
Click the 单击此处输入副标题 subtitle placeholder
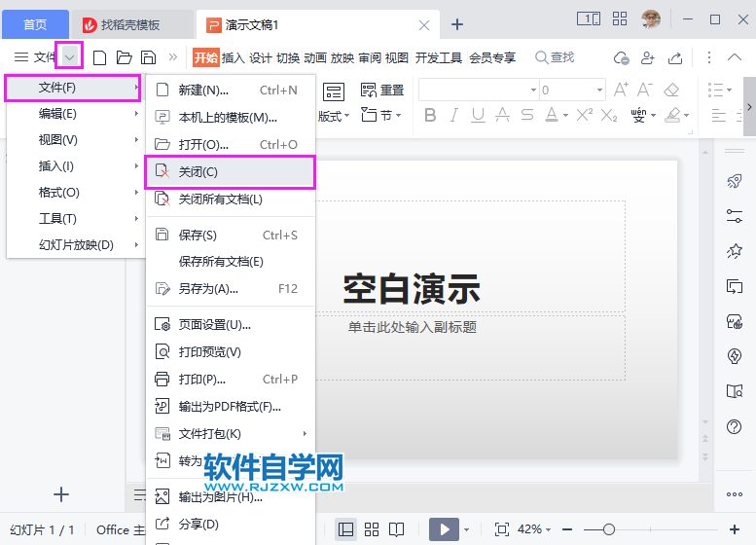click(413, 327)
